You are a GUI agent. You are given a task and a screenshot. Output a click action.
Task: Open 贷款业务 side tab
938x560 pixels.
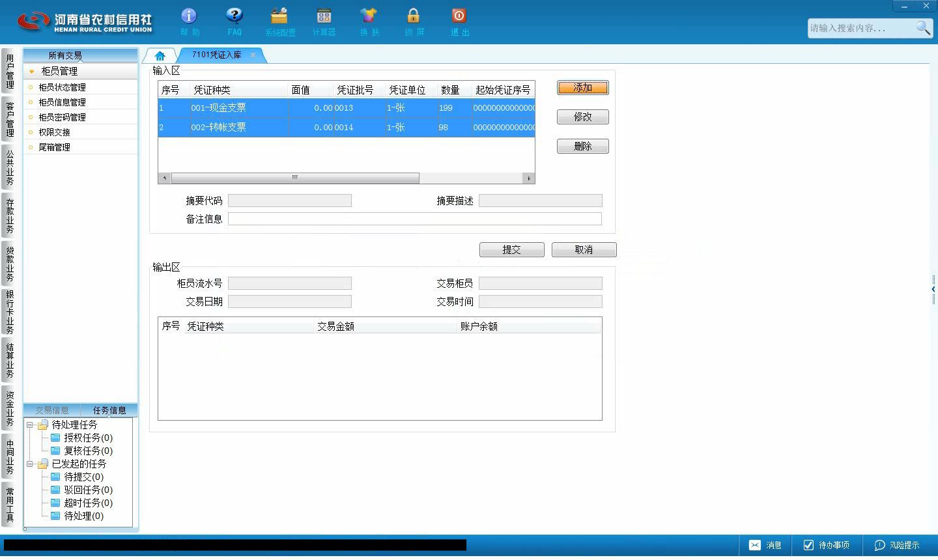9,264
